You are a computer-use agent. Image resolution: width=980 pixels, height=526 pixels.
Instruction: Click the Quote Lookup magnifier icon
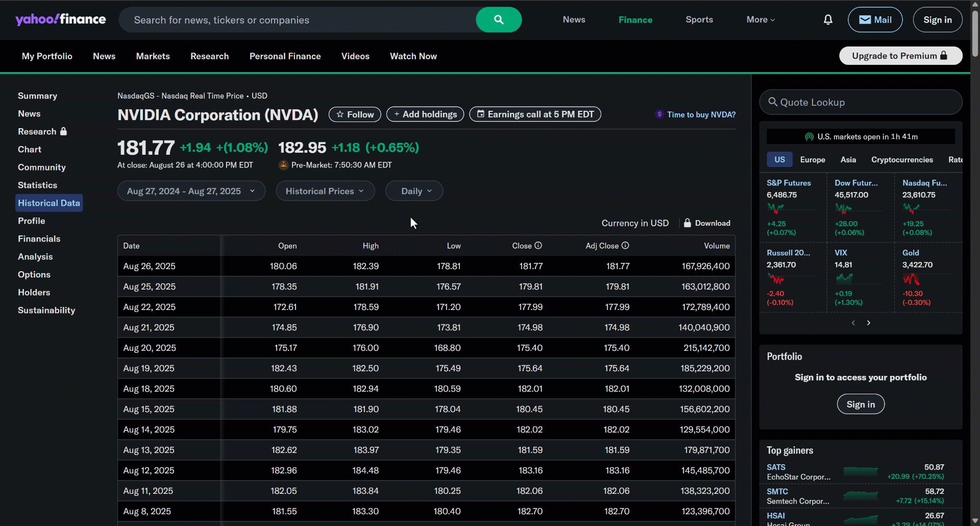(x=773, y=102)
